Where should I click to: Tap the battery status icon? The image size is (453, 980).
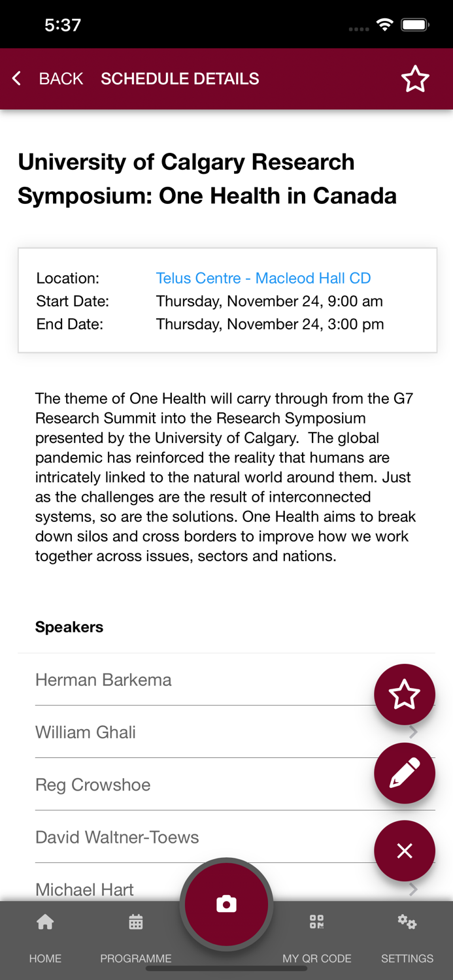coord(415,25)
